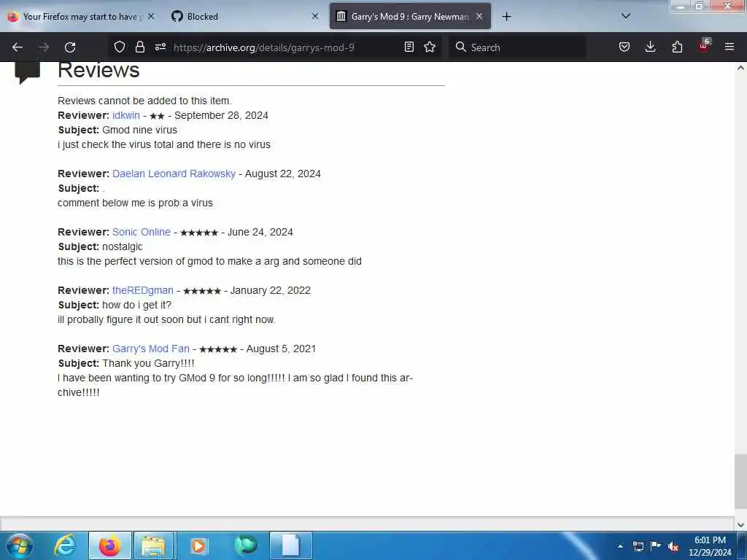747x560 pixels.
Task: Click the 'January 22, 2022' review date
Action: [271, 290]
